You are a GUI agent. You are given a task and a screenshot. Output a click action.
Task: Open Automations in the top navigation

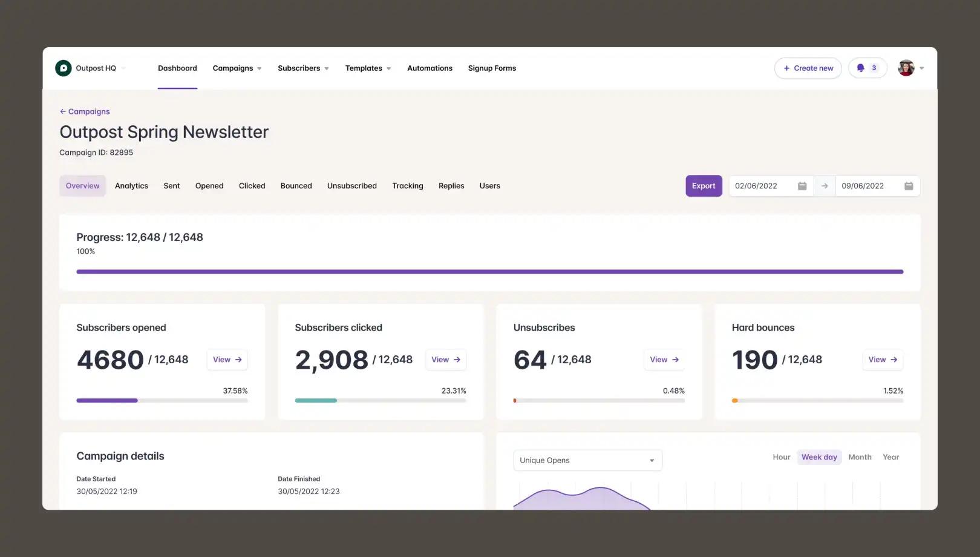click(x=430, y=68)
